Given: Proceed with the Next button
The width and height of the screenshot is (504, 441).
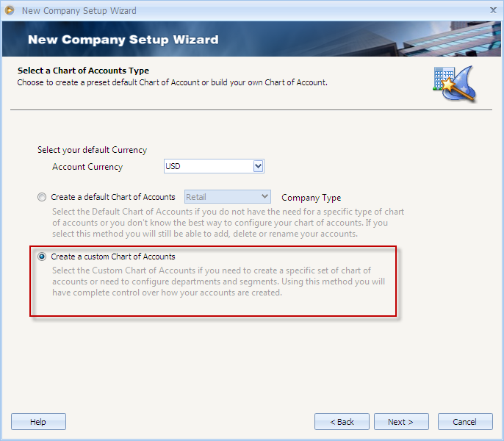Looking at the screenshot, I should coord(401,422).
